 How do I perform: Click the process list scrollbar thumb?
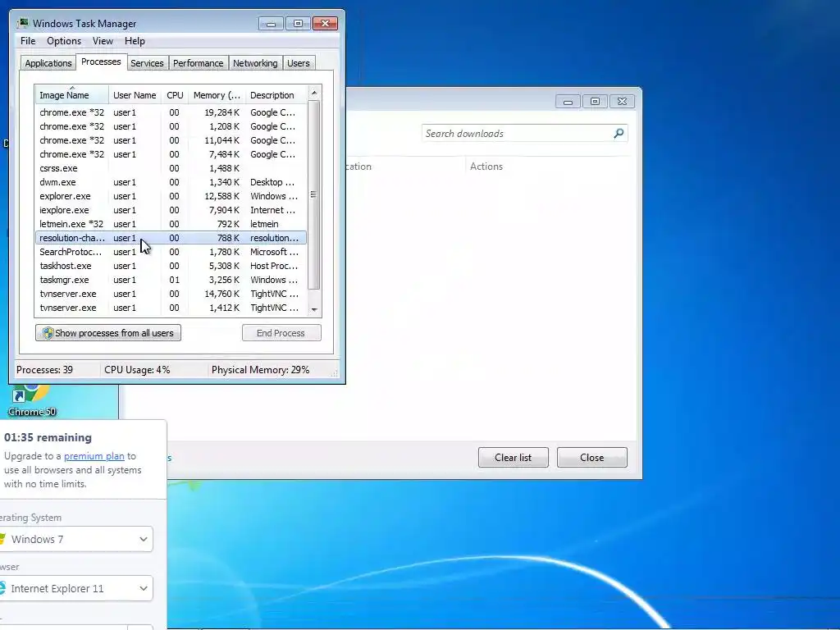coord(314,195)
